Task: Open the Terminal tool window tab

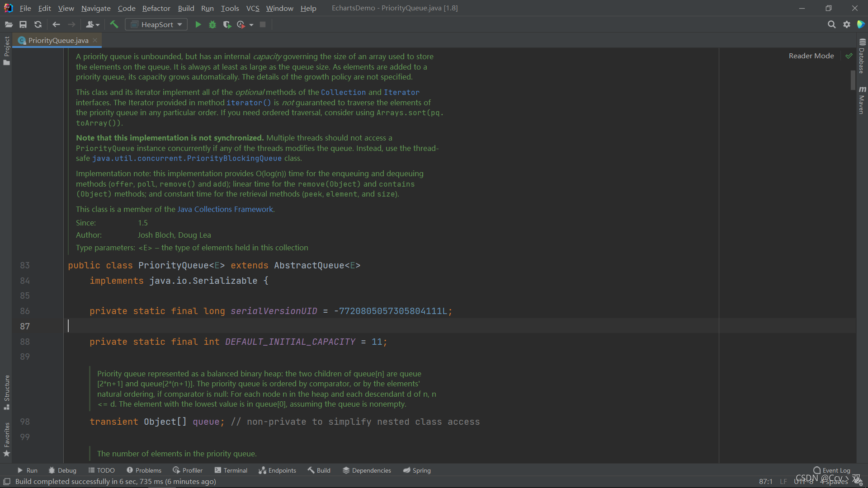Action: pos(231,470)
